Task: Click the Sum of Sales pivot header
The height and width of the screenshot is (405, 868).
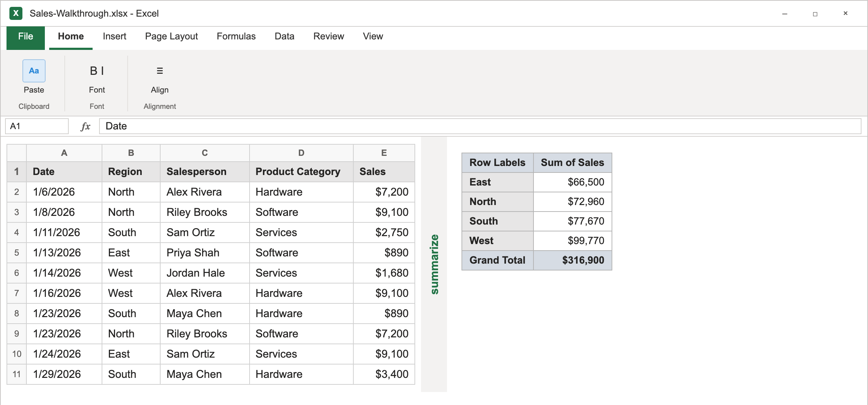Action: [573, 163]
